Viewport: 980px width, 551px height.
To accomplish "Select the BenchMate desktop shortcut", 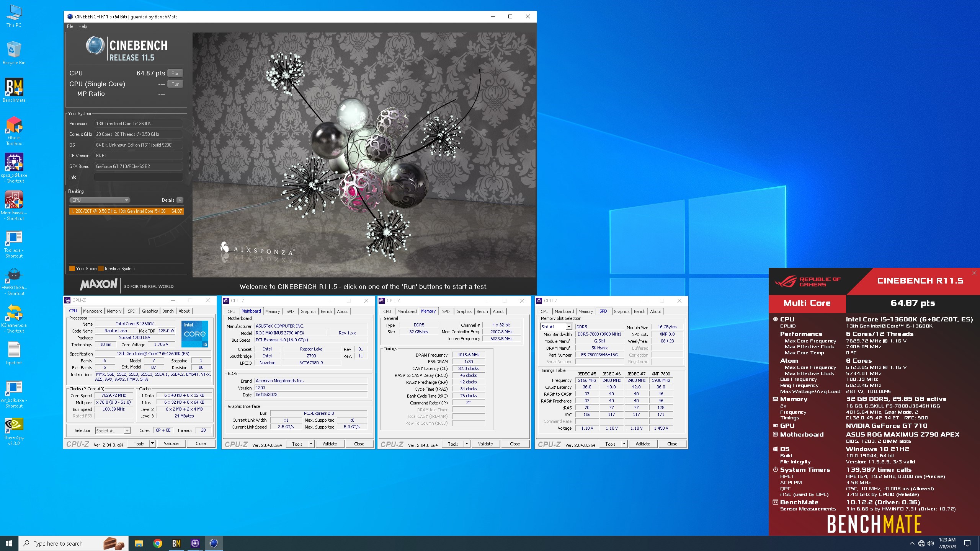I will (x=14, y=91).
